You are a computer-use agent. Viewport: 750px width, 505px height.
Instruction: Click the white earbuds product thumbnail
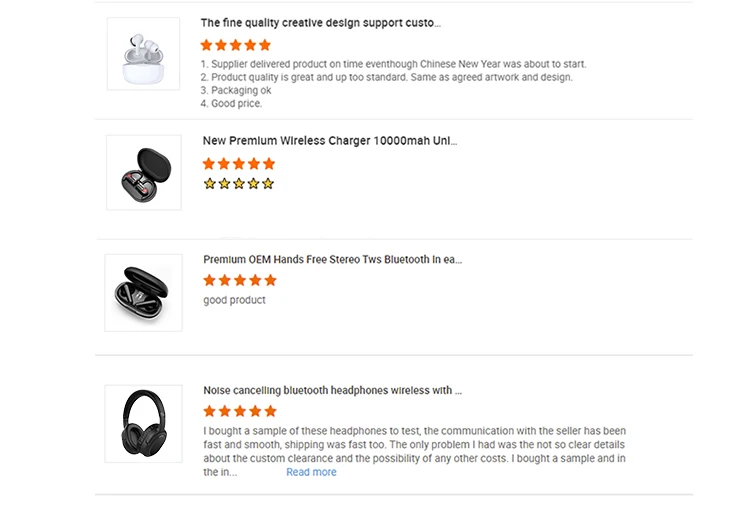[x=143, y=54]
